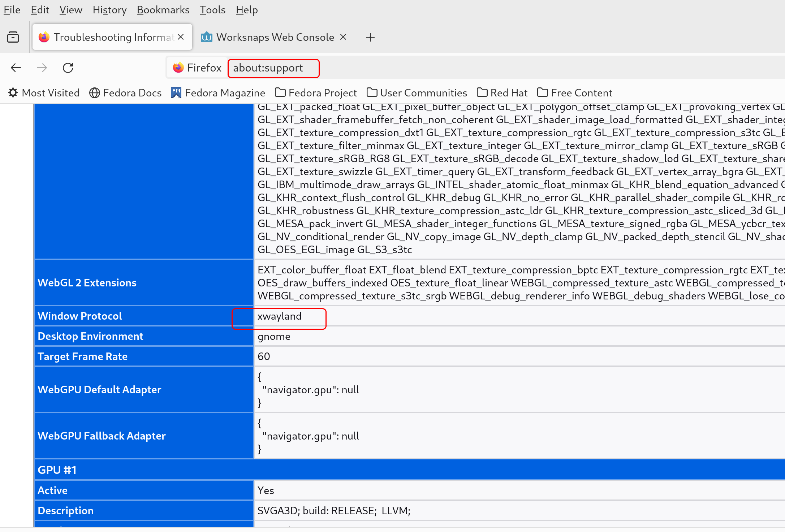Expand the User Communities bookmark folder
The width and height of the screenshot is (785, 532).
[417, 93]
